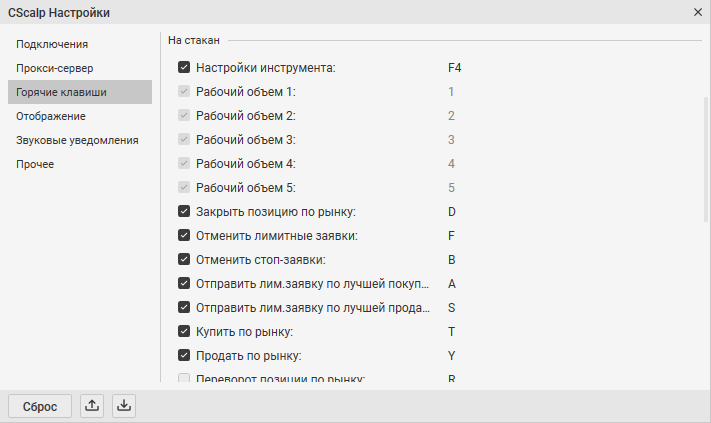Uncheck Купить по рынку checkbox
This screenshot has height=423, width=711.
(x=184, y=331)
